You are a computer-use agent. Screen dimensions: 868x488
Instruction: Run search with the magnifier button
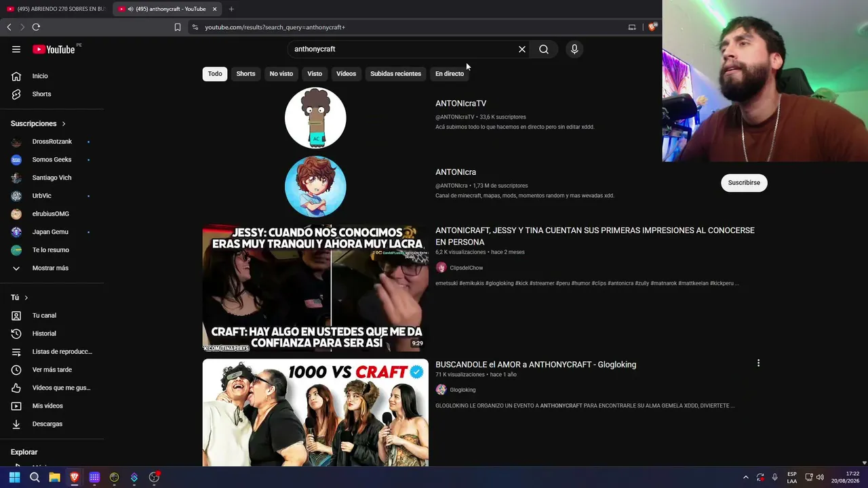544,49
